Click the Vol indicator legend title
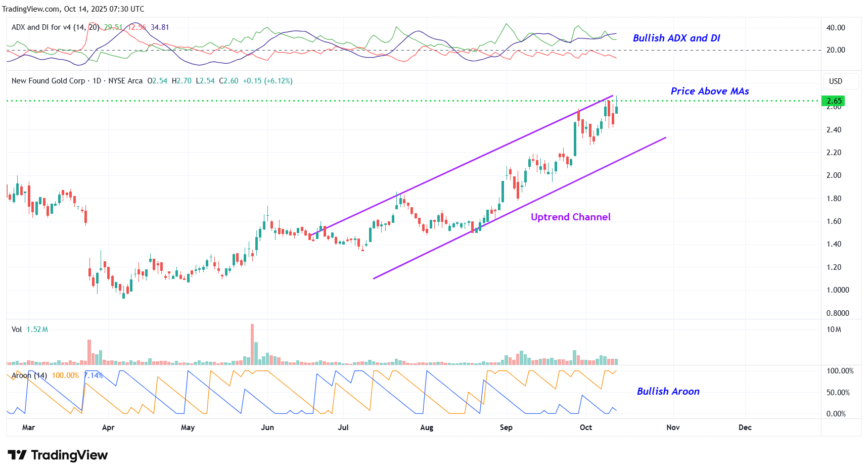The width and height of the screenshot is (868, 474). pyautogui.click(x=17, y=329)
